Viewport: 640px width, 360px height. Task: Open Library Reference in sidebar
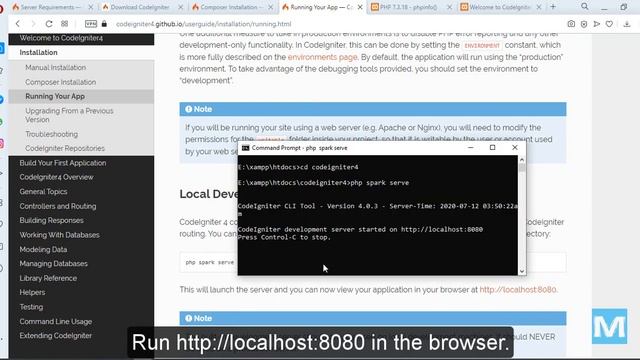point(48,278)
